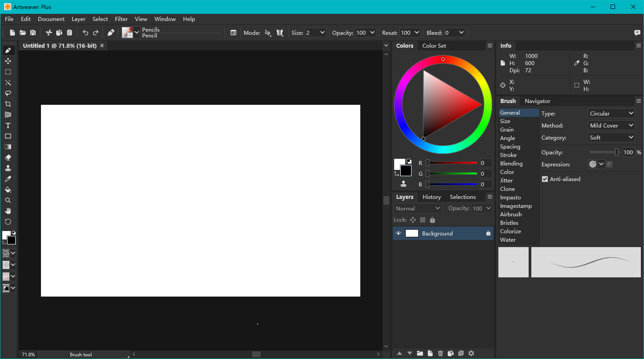Open the layer blend mode Normal dropdown
The width and height of the screenshot is (644, 359).
click(x=417, y=208)
